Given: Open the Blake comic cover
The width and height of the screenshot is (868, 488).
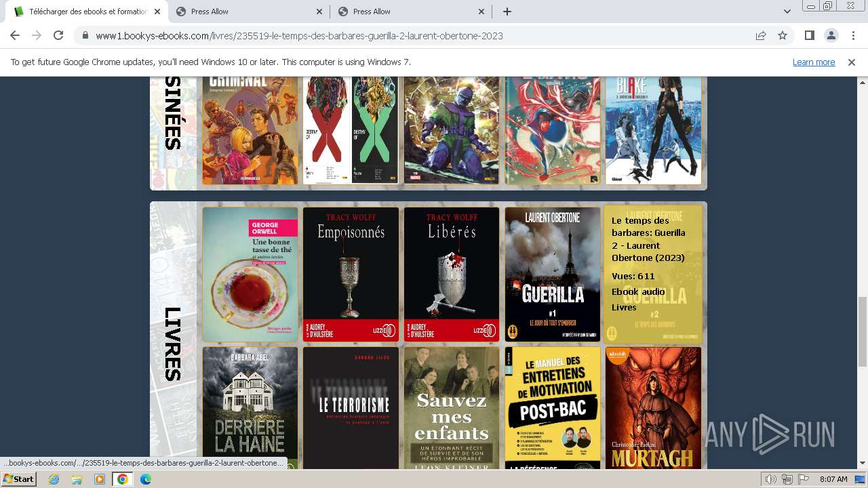Looking at the screenshot, I should pos(653,130).
